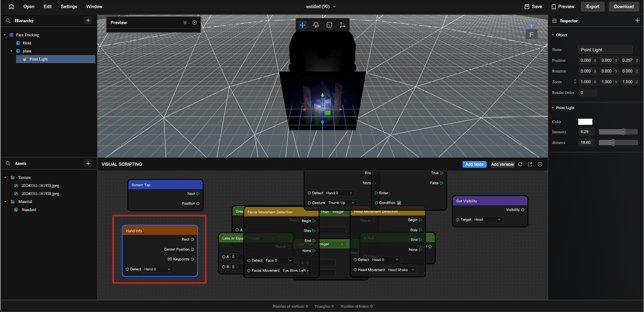Click the True output port
The image size is (644, 312).
click(x=441, y=173)
